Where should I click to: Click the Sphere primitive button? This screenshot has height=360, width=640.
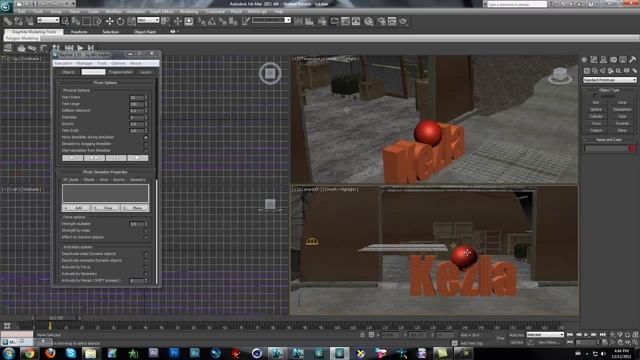596,109
